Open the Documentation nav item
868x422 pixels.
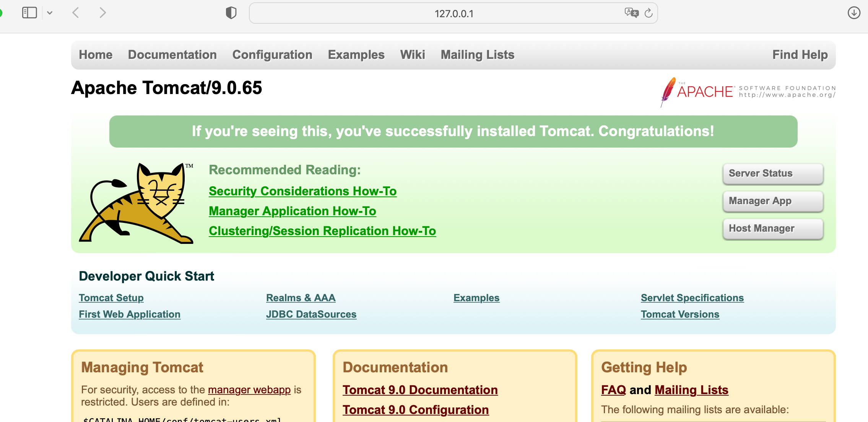[172, 55]
